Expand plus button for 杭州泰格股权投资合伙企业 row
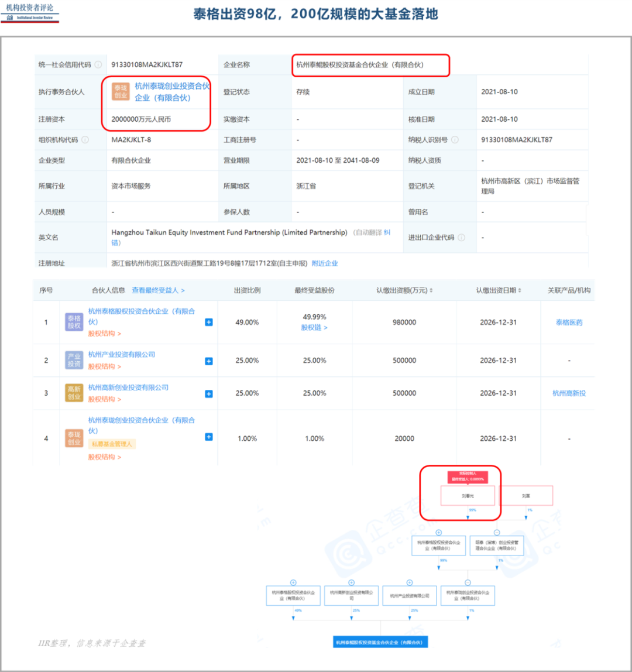The height and width of the screenshot is (672, 632). 209,323
